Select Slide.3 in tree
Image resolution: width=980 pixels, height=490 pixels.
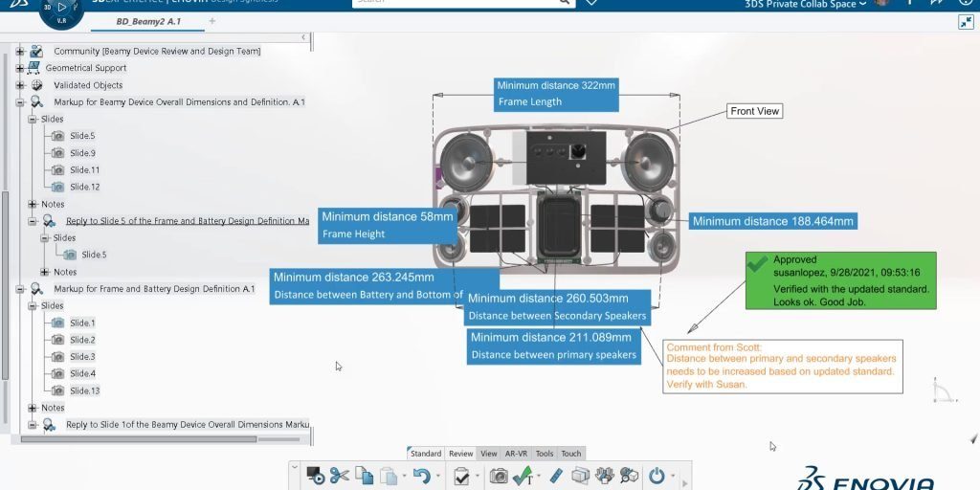point(82,357)
